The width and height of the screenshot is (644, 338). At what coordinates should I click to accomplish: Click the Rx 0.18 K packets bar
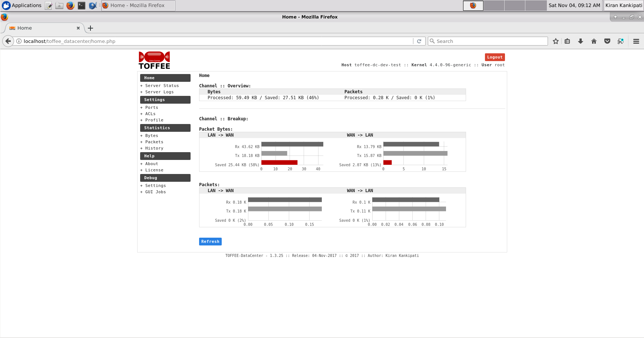click(285, 200)
